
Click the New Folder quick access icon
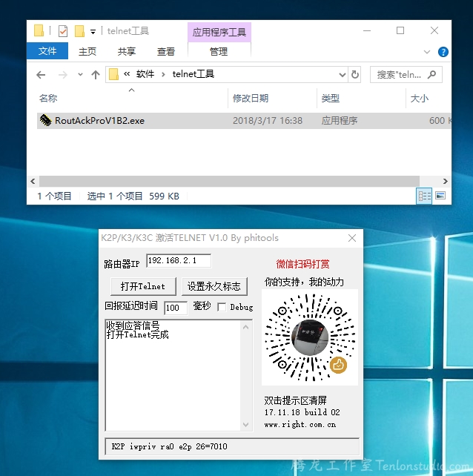tap(79, 31)
